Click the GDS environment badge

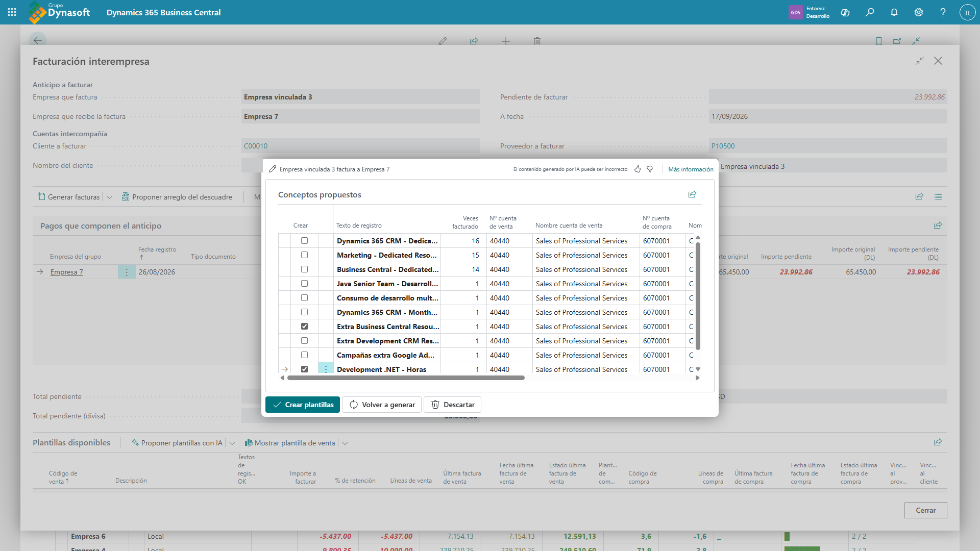click(796, 12)
